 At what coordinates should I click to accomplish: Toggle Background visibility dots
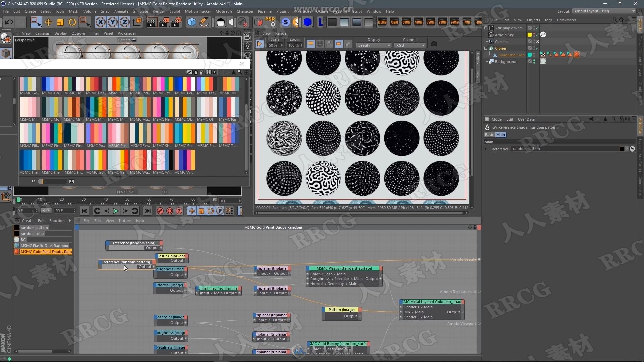pos(534,62)
